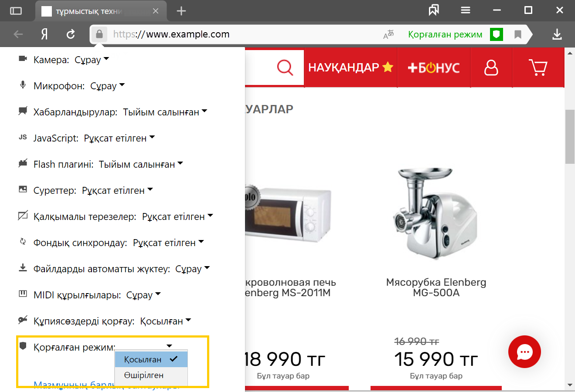Open the JavaScript permission dropdown
This screenshot has width=575, height=392.
tap(119, 138)
